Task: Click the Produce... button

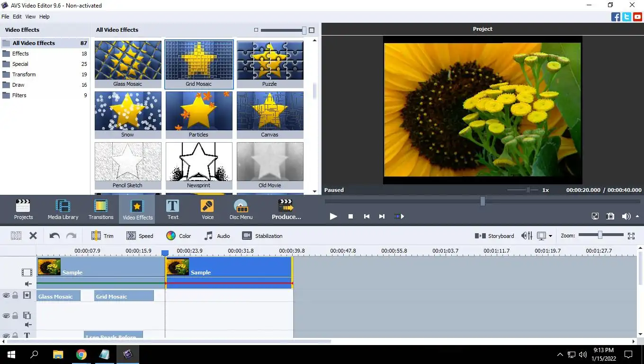Action: pos(286,209)
